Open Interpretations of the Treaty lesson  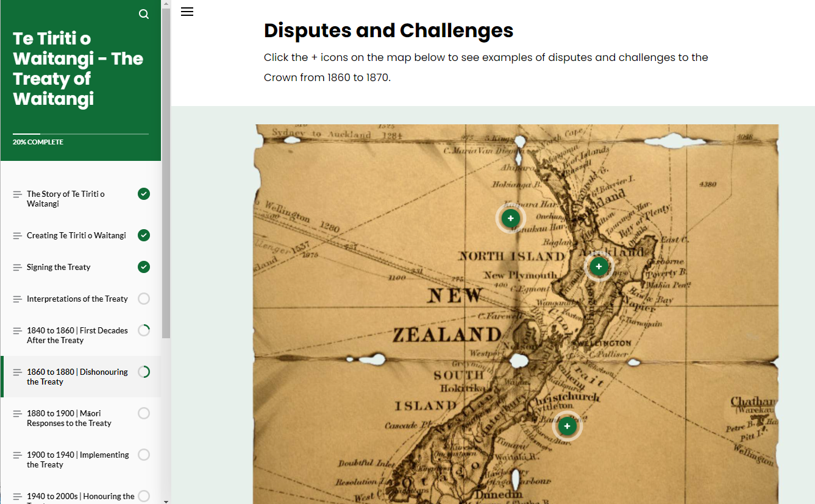[x=80, y=299]
